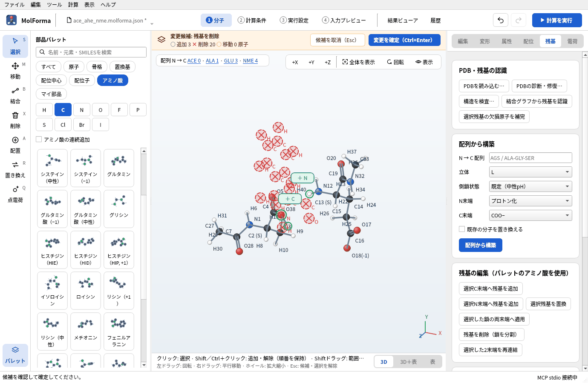Open the ファイル menu

click(x=14, y=5)
